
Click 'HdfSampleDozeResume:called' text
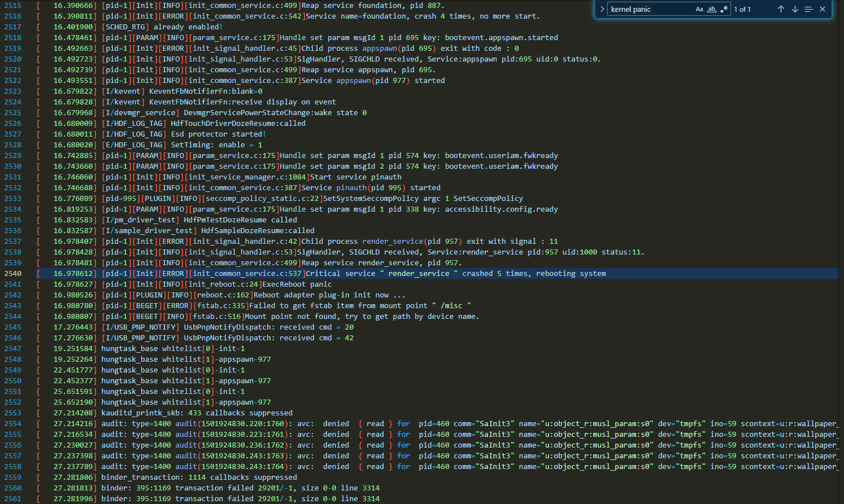[x=258, y=230]
